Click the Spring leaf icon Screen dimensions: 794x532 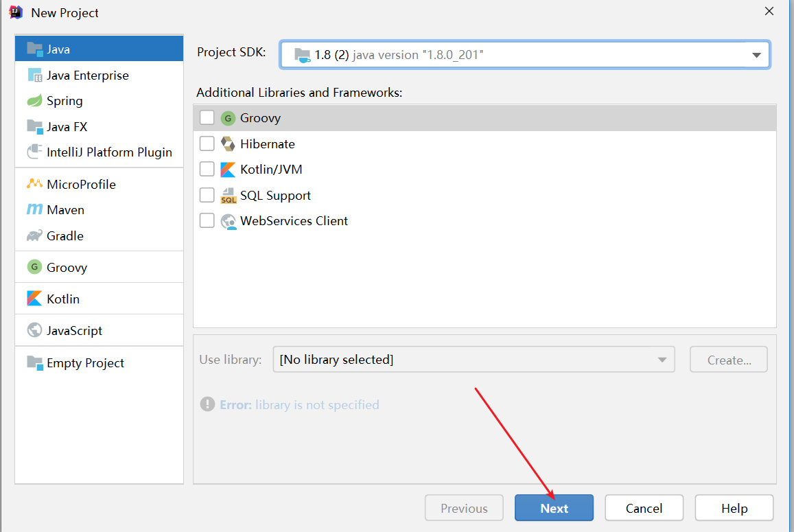34,100
